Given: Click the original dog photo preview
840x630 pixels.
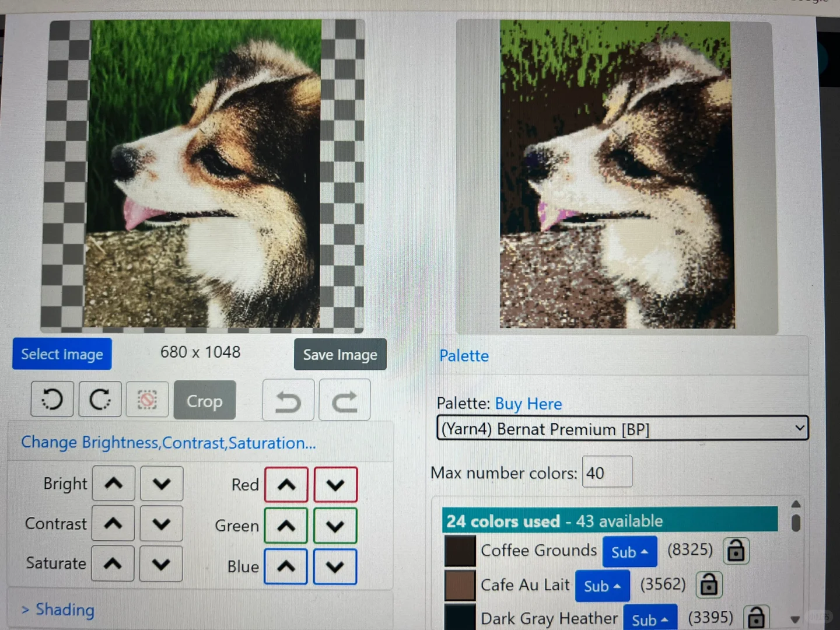Looking at the screenshot, I should [204, 174].
